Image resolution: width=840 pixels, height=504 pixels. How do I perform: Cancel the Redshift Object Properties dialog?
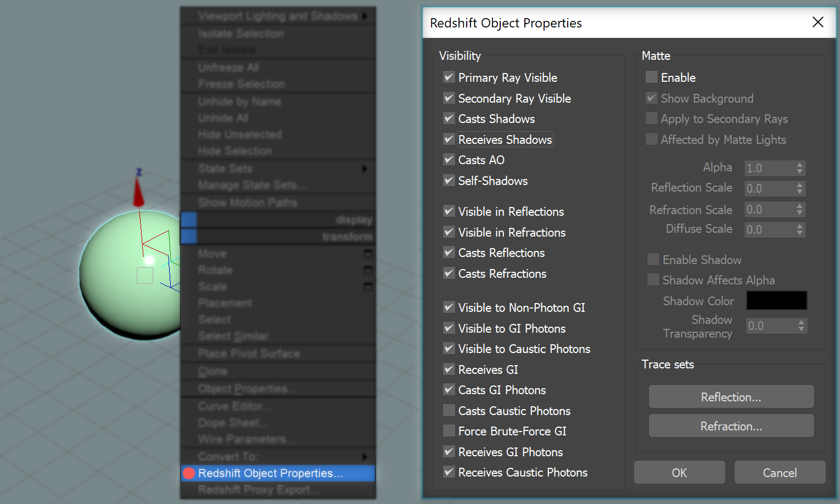780,472
